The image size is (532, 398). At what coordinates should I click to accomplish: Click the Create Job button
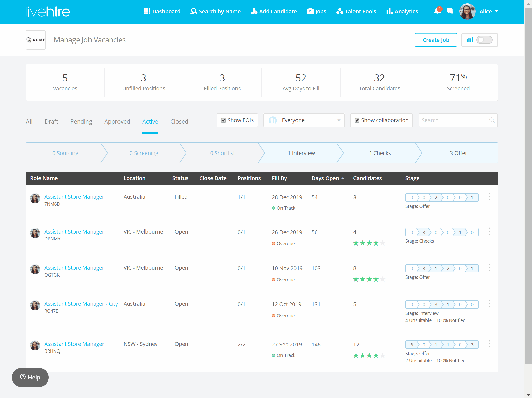point(436,40)
